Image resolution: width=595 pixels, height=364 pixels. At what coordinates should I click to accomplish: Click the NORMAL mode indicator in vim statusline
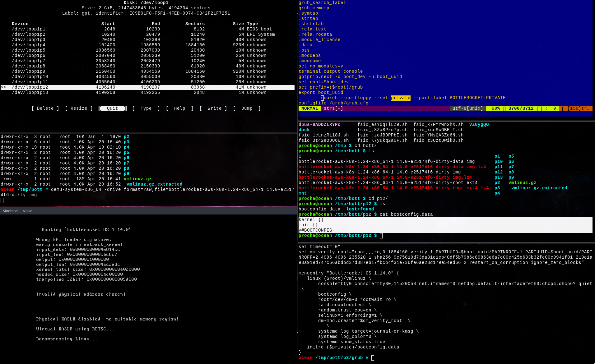pos(309,108)
